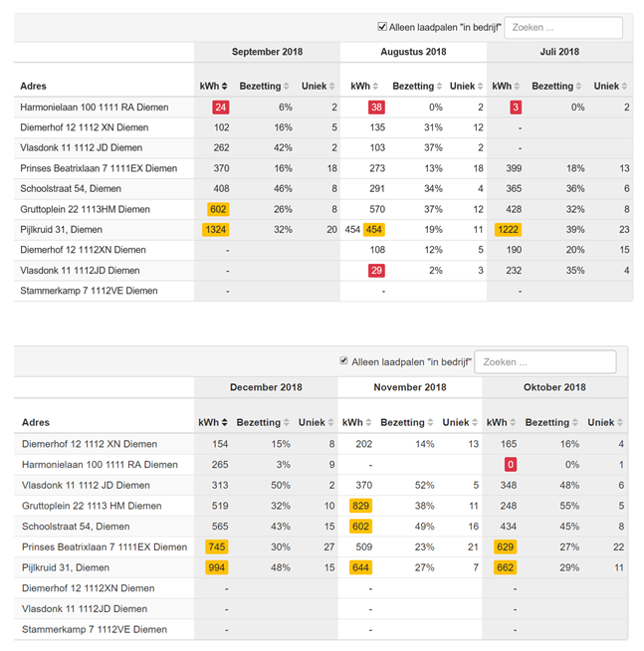Sort Uniek column under Oktober 2018
This screenshot has width=644, height=651.
pos(605,423)
